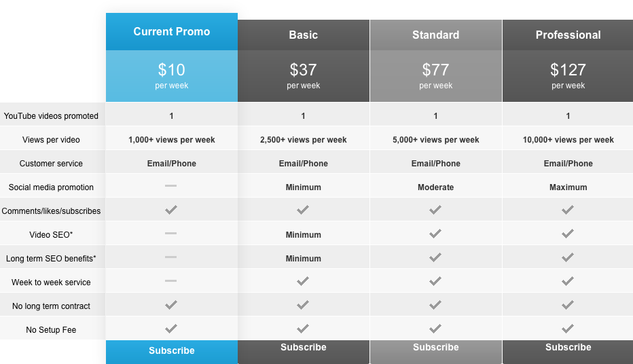
Task: Click the dash for Current Promo Week to week service
Action: click(x=170, y=281)
